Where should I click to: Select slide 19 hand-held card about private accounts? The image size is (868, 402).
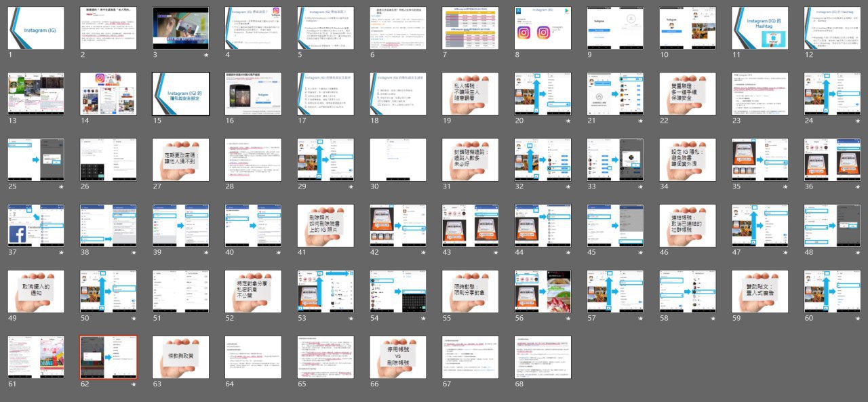tap(470, 94)
